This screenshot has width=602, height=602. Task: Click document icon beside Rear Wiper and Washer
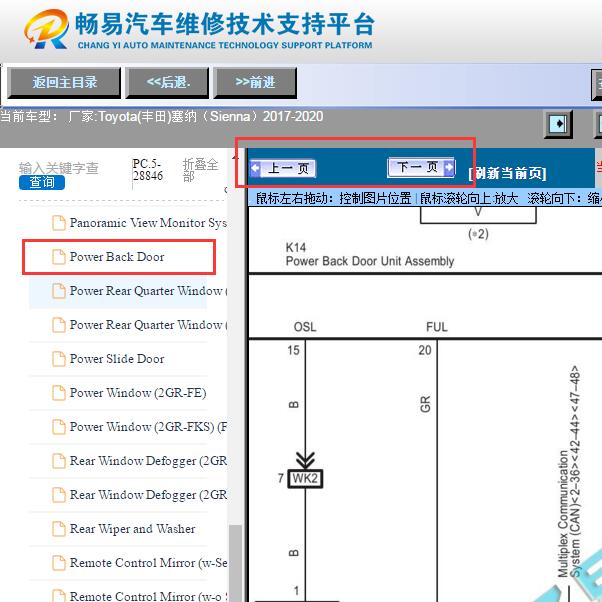coord(59,529)
